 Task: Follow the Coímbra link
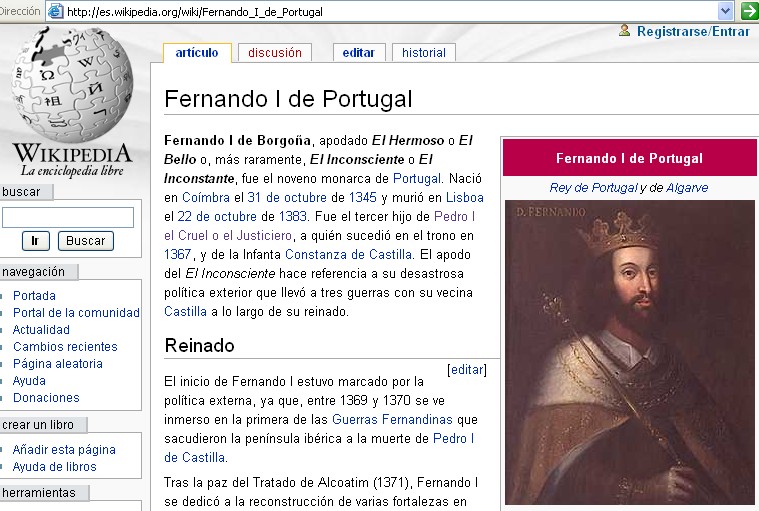(x=206, y=197)
